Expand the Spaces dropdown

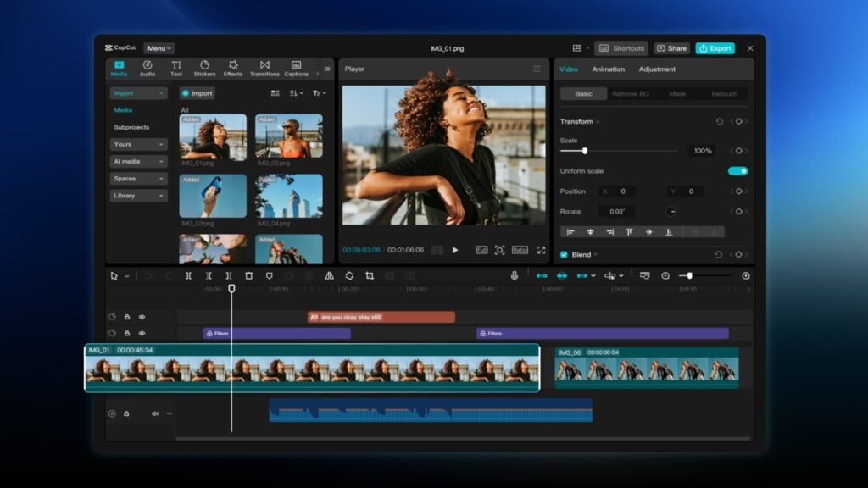coord(138,179)
